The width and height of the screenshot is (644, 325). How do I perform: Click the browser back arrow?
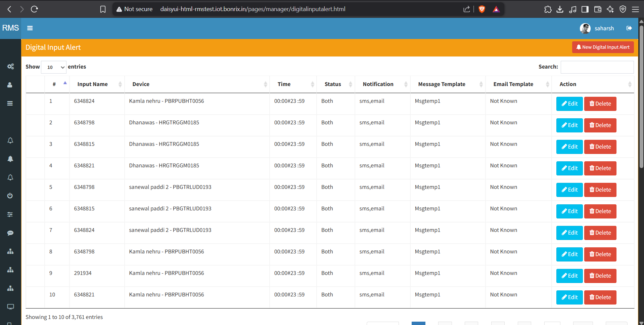(x=9, y=9)
